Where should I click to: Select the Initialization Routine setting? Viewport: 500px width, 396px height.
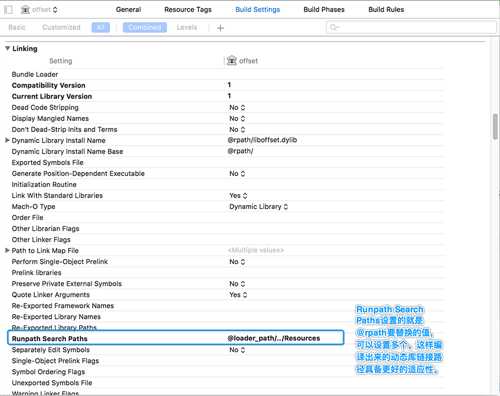44,184
